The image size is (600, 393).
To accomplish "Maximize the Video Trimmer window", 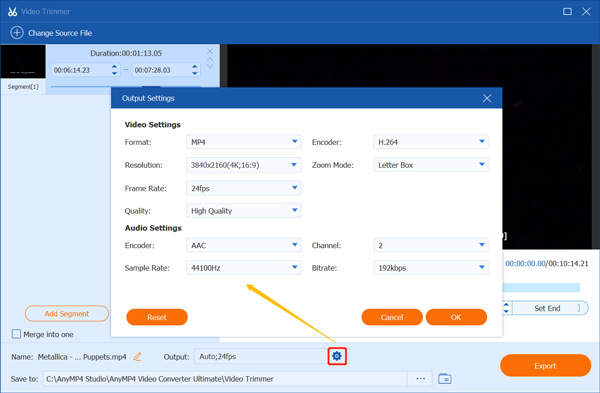I will click(567, 11).
